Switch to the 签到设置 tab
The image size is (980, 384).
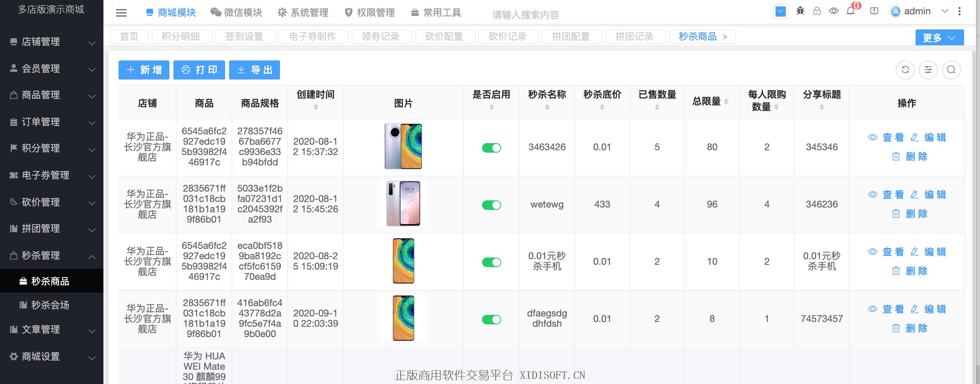[x=245, y=37]
